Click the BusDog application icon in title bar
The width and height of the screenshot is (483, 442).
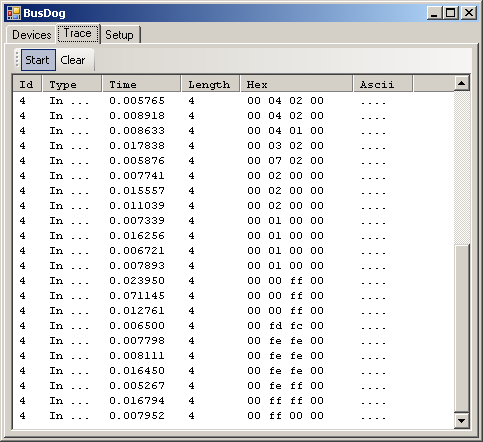14,13
